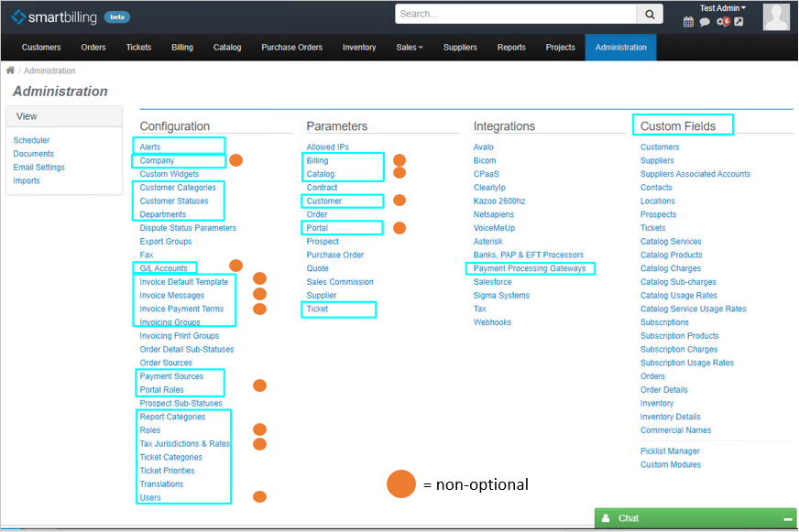This screenshot has height=532, width=799.
Task: Open the Portal Roles link
Action: point(161,390)
